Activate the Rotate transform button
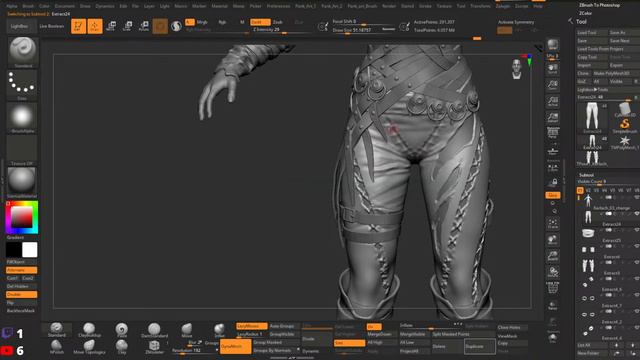The height and width of the screenshot is (360, 640). coord(144,26)
